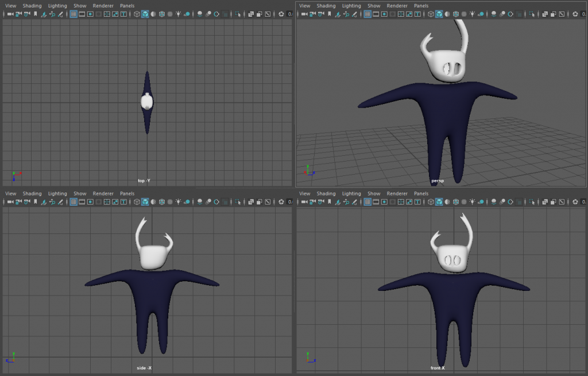Image resolution: width=588 pixels, height=376 pixels.
Task: Toggle grid display in perspective panel toolbar
Action: pos(367,14)
